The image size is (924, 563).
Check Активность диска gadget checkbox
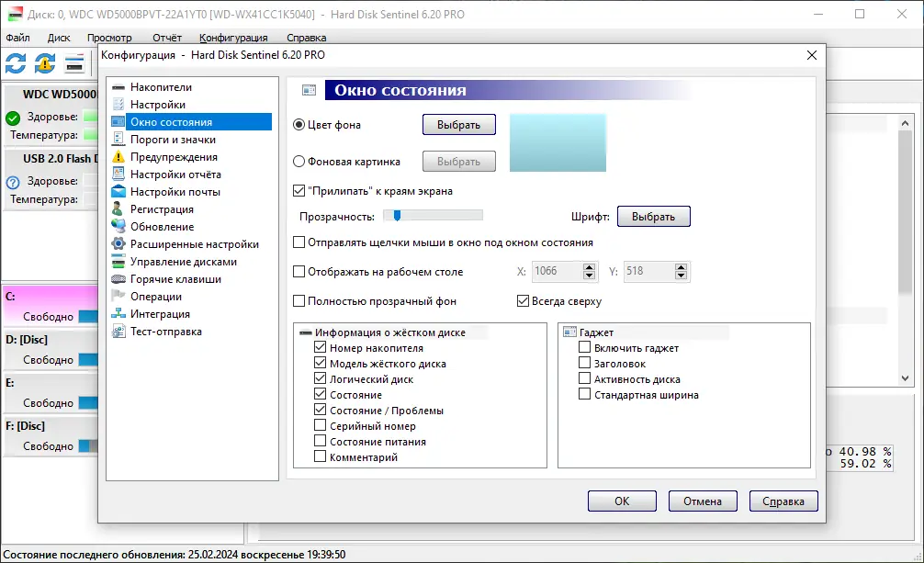584,379
